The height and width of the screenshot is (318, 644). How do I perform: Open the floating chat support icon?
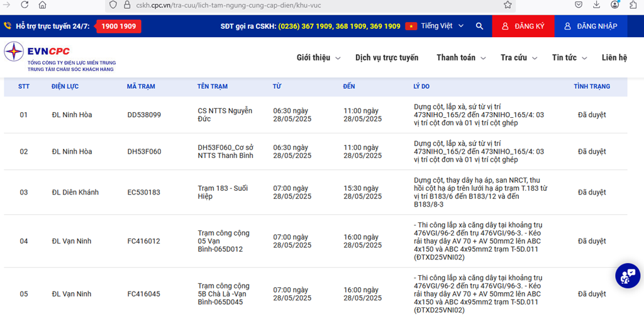click(627, 275)
